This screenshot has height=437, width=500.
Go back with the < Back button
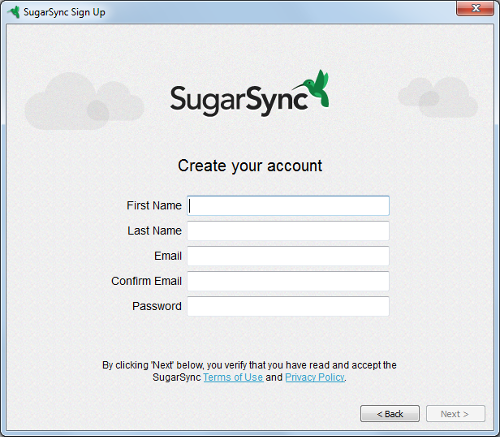(390, 414)
